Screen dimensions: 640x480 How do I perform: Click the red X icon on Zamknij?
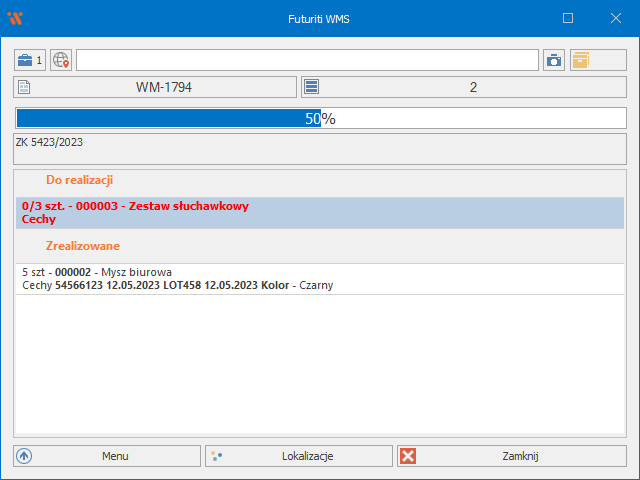(408, 456)
